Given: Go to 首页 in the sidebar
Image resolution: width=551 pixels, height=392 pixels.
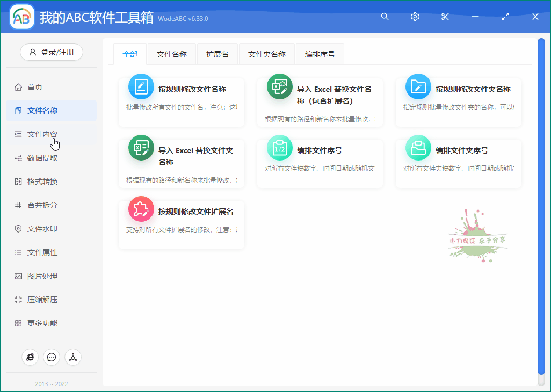Looking at the screenshot, I should pyautogui.click(x=35, y=87).
